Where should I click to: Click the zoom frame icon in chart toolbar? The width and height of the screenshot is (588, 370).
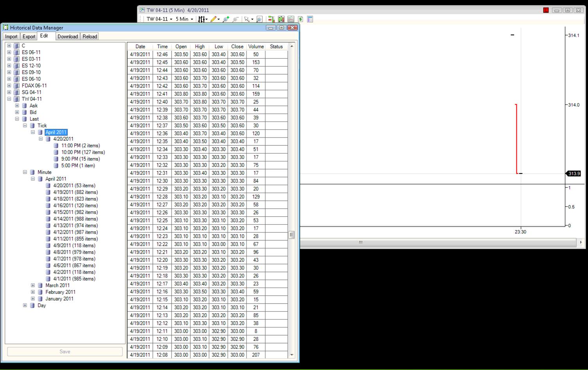(259, 19)
